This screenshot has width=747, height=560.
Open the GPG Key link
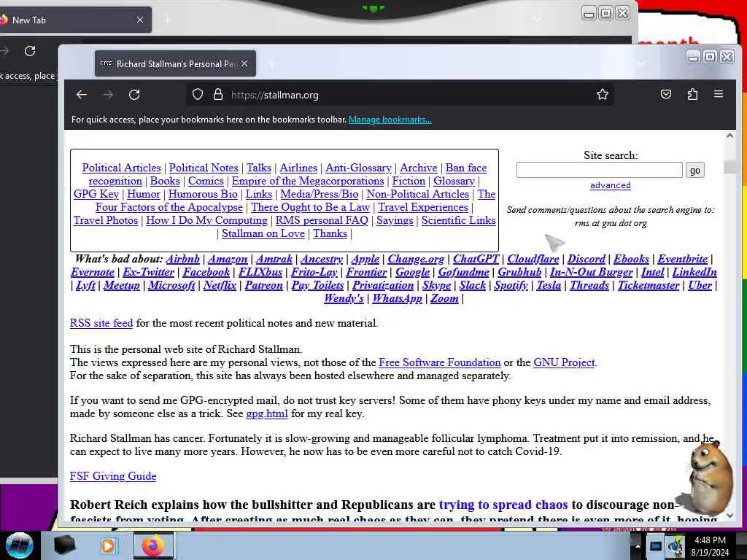point(96,194)
